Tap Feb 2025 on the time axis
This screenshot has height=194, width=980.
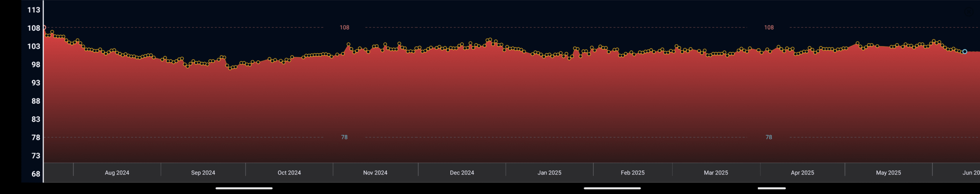pos(632,173)
